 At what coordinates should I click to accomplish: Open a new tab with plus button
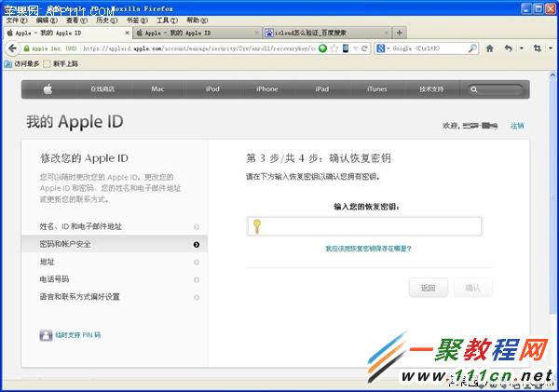pyautogui.click(x=400, y=33)
